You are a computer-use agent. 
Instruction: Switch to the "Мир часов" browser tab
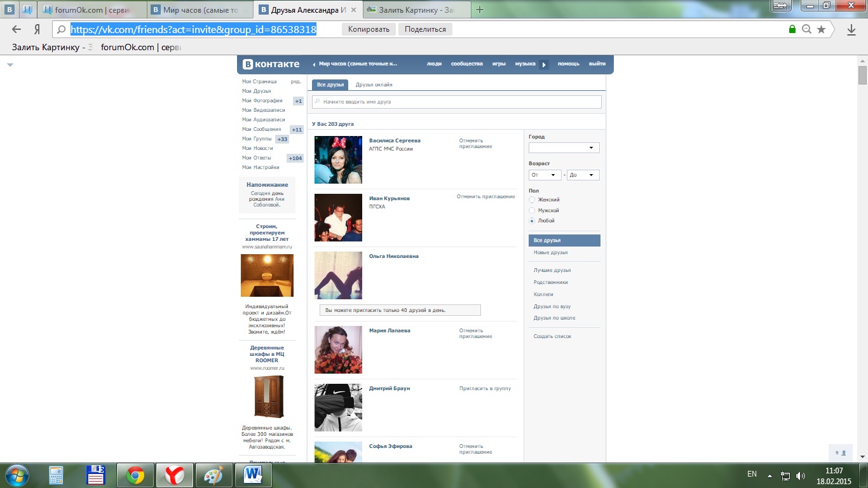pos(200,10)
